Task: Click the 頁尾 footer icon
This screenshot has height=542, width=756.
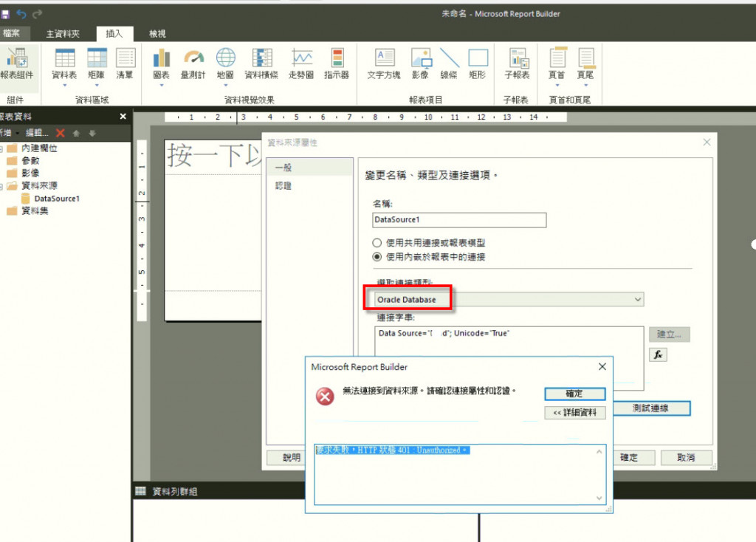Action: (586, 58)
